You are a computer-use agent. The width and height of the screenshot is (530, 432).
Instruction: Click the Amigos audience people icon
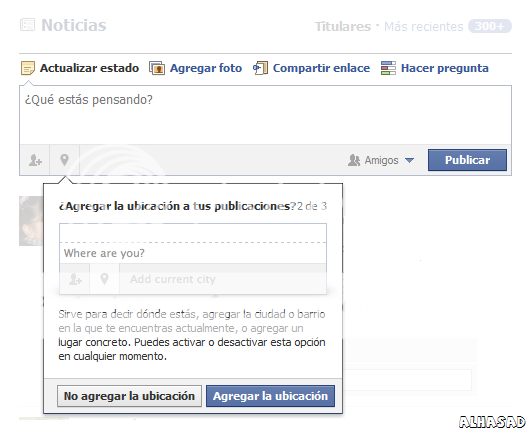[354, 160]
